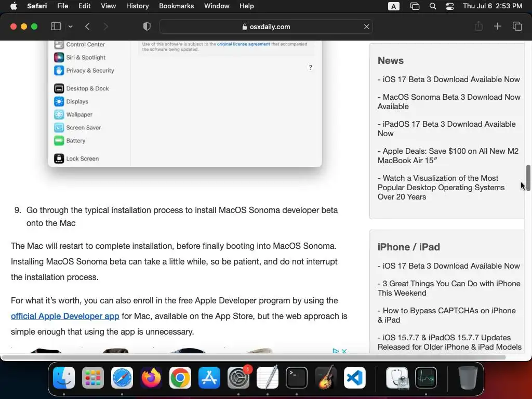The image size is (532, 399).
Task: Open Terminal from the Dock
Action: (x=297, y=377)
